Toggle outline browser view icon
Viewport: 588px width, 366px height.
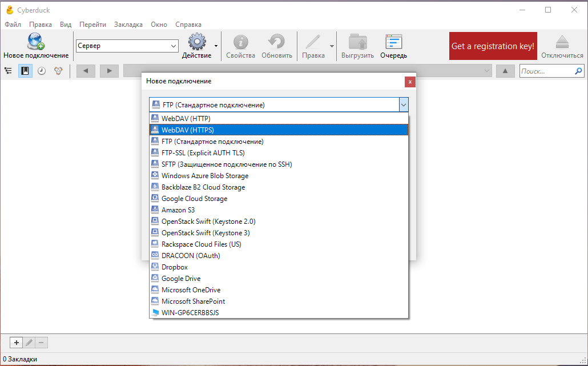coord(8,71)
